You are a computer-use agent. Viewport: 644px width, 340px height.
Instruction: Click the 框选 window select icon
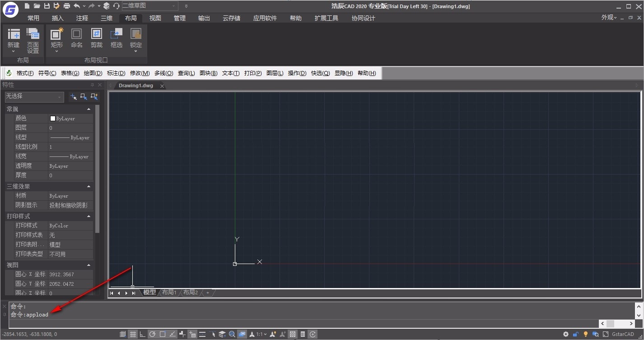click(117, 34)
